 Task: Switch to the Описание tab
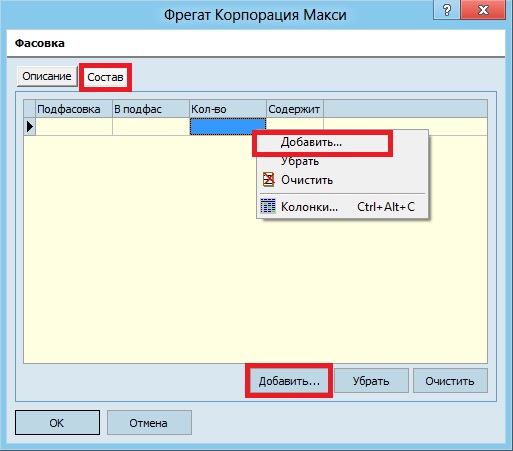point(47,76)
